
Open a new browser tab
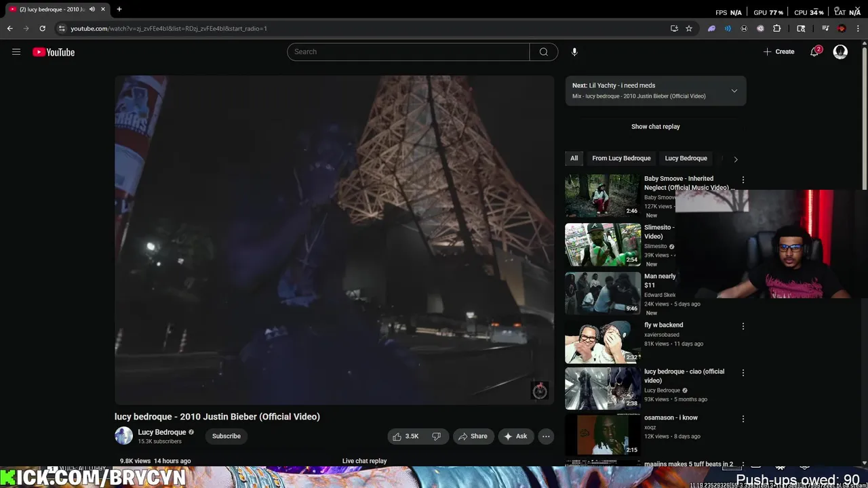119,9
